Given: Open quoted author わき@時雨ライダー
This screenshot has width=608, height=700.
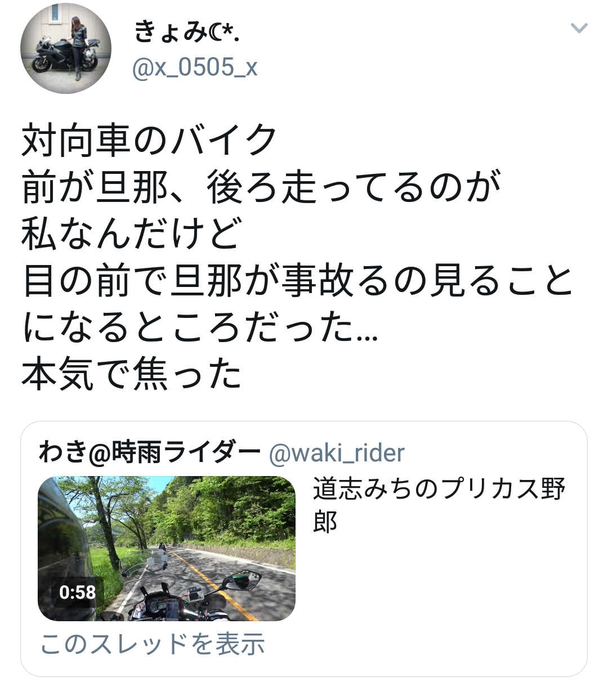Looking at the screenshot, I should [x=150, y=452].
